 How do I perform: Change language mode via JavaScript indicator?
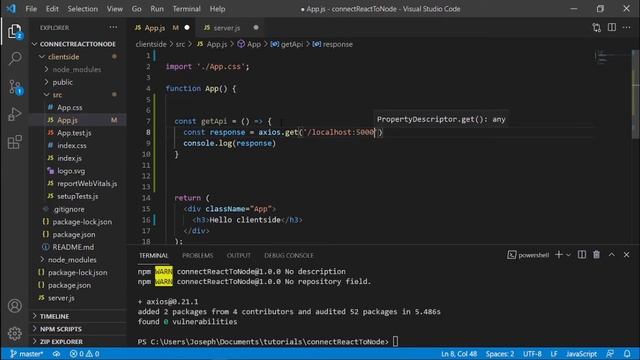(x=581, y=354)
